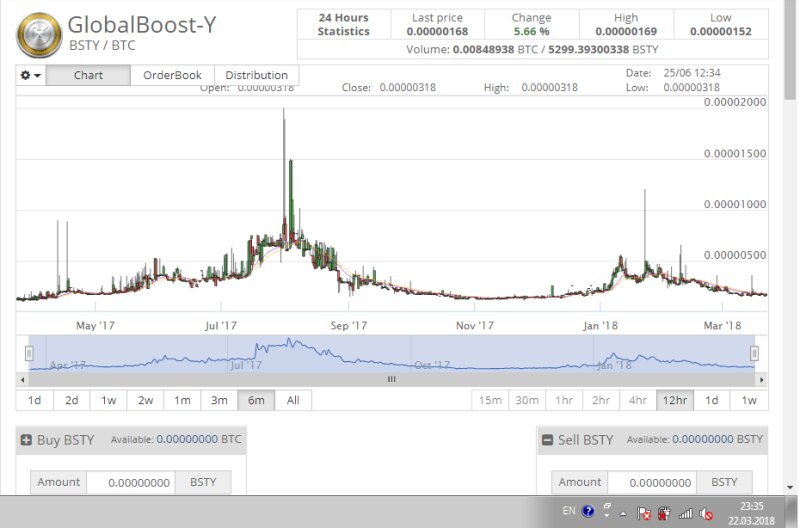Set candle interval to 4hr
The height and width of the screenshot is (528, 800).
(637, 400)
